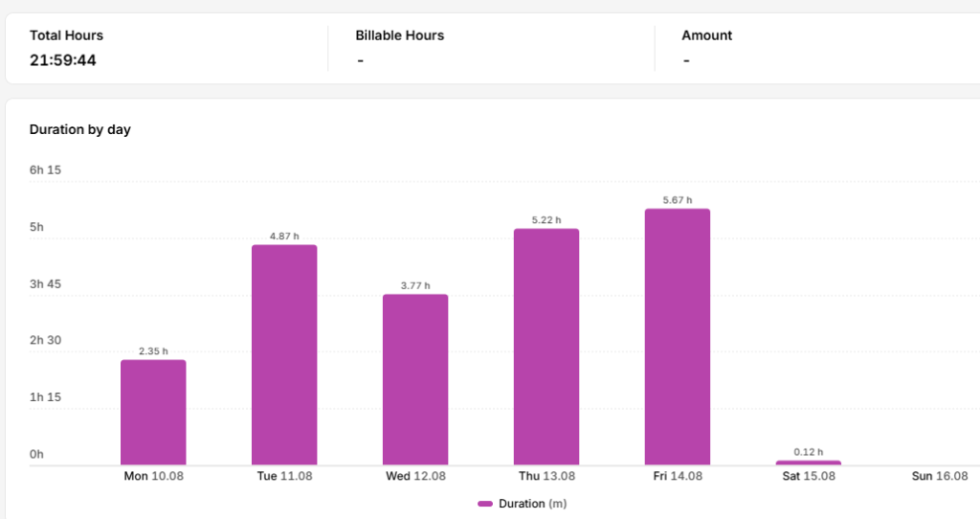
Task: Click the Sun 16.08 axis label
Action: pyautogui.click(x=940, y=476)
